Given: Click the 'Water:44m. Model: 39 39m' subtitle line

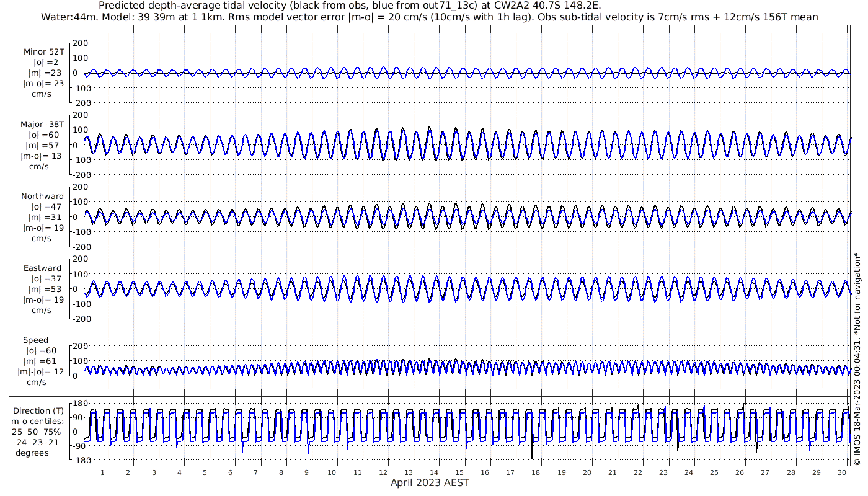Looking at the screenshot, I should point(430,17).
